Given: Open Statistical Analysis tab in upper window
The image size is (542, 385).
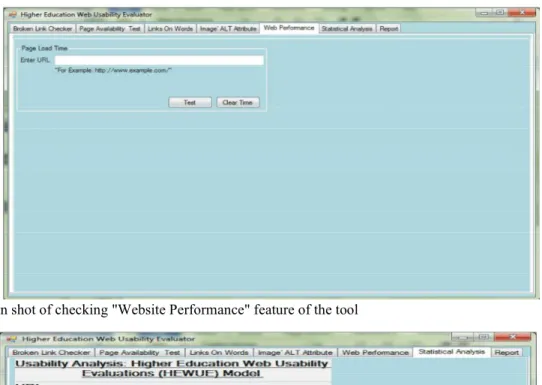Looking at the screenshot, I should [347, 29].
